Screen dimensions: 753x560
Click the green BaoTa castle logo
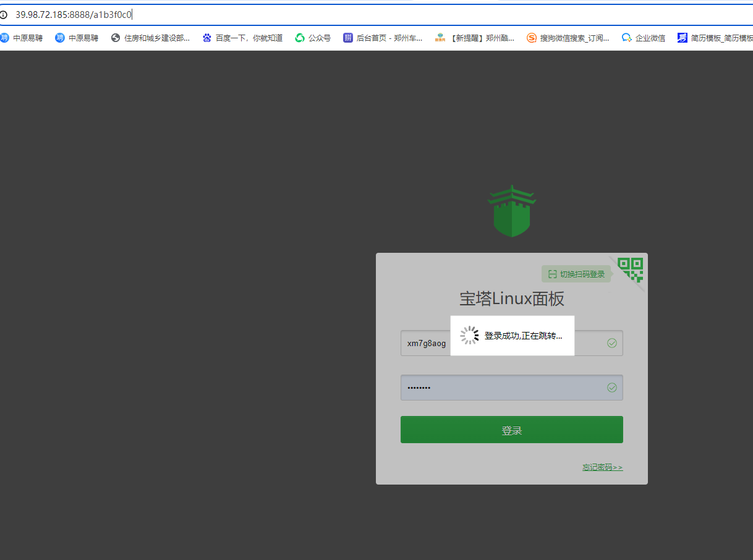(512, 211)
